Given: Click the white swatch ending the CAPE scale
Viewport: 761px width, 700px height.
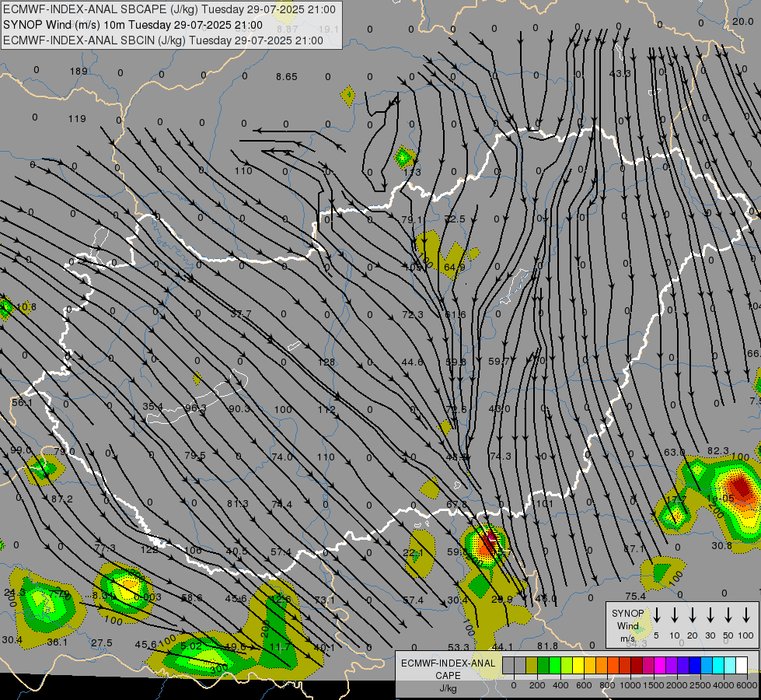Looking at the screenshot, I should [741, 666].
